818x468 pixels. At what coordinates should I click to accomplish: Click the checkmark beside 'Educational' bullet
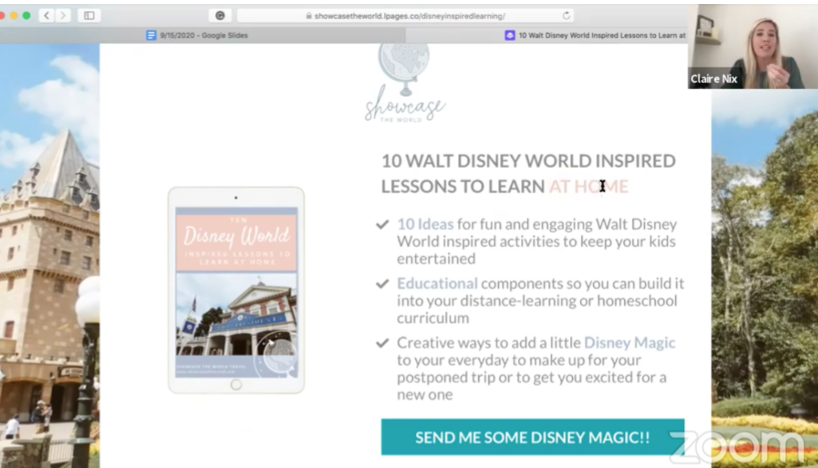(382, 284)
